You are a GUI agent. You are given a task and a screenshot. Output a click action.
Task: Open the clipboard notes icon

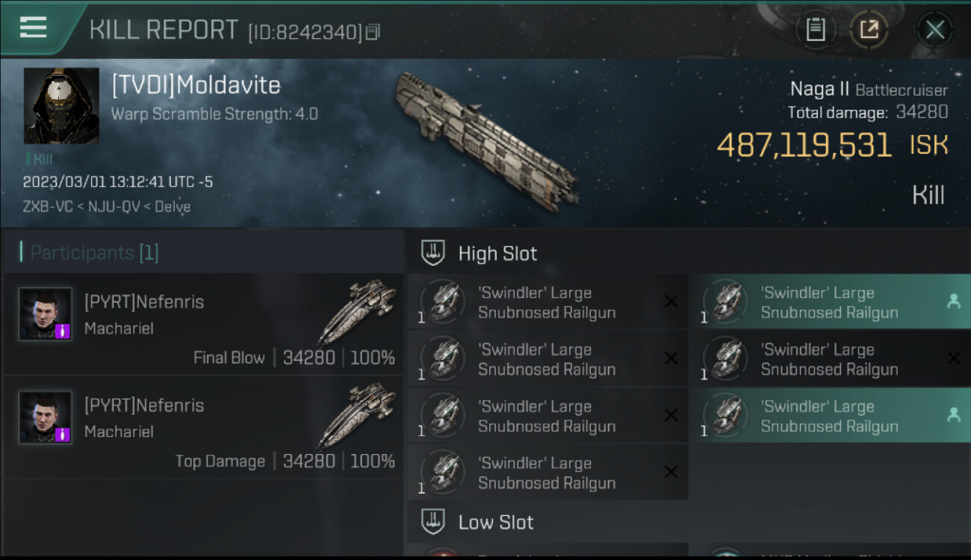tap(816, 30)
